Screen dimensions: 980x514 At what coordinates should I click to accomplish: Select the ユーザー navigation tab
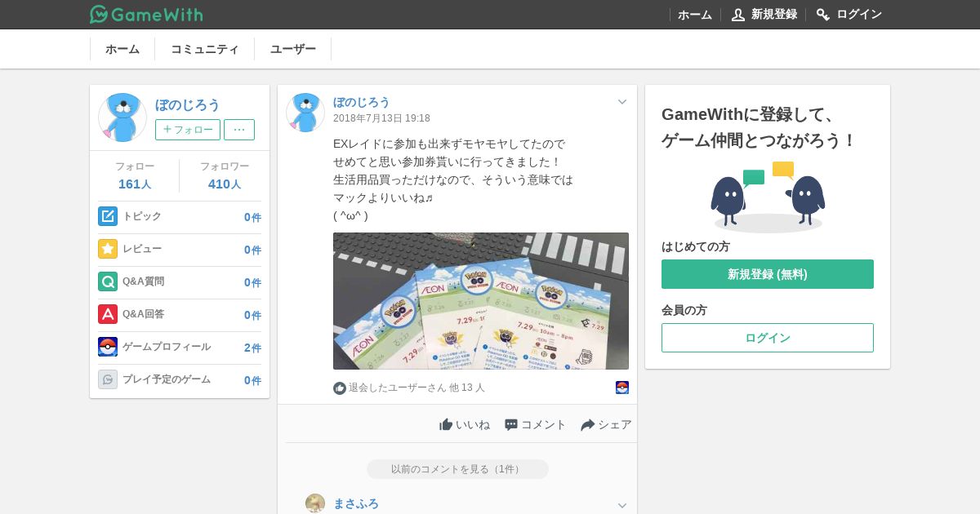point(293,49)
